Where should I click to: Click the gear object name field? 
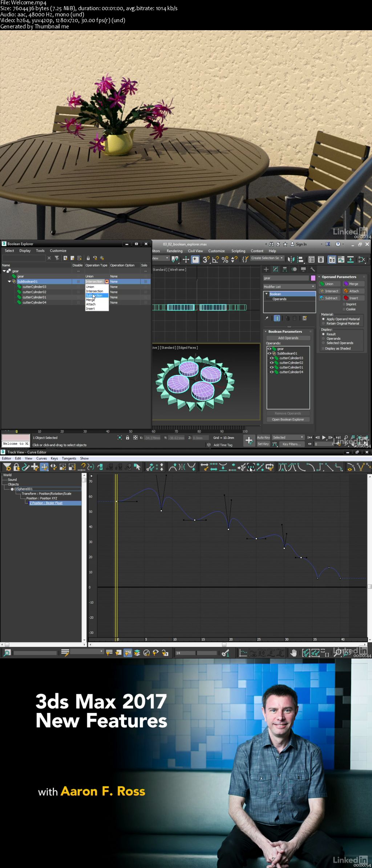[x=286, y=278]
